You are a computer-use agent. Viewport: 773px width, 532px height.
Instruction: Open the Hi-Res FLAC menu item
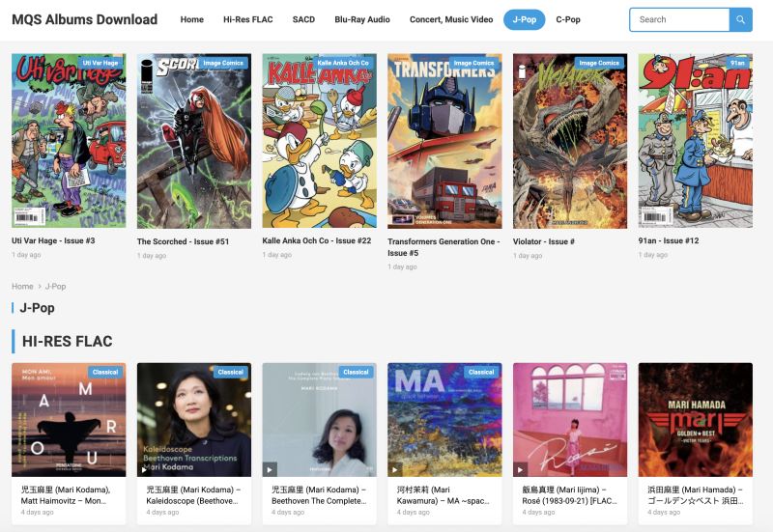(248, 19)
